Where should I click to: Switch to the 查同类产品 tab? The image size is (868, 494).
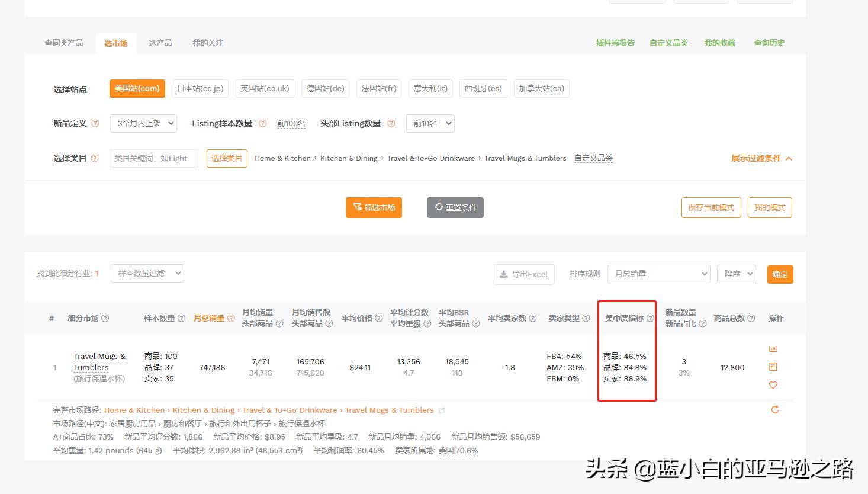point(63,43)
